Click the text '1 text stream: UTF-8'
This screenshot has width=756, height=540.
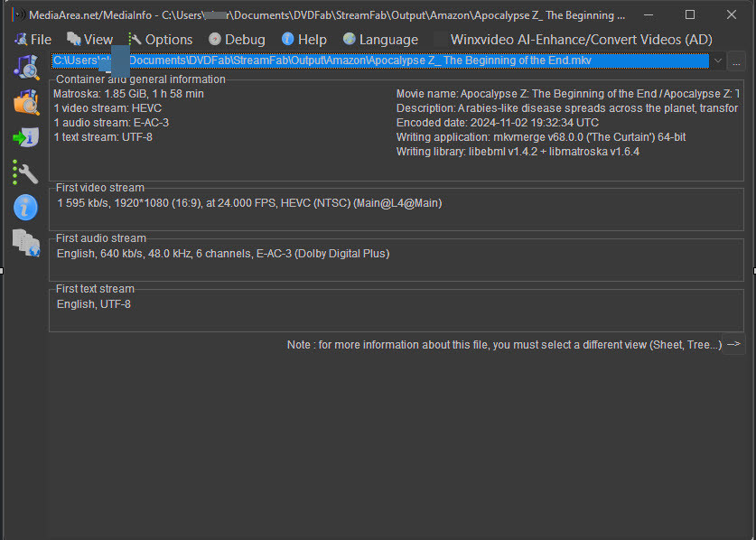pyautogui.click(x=103, y=137)
